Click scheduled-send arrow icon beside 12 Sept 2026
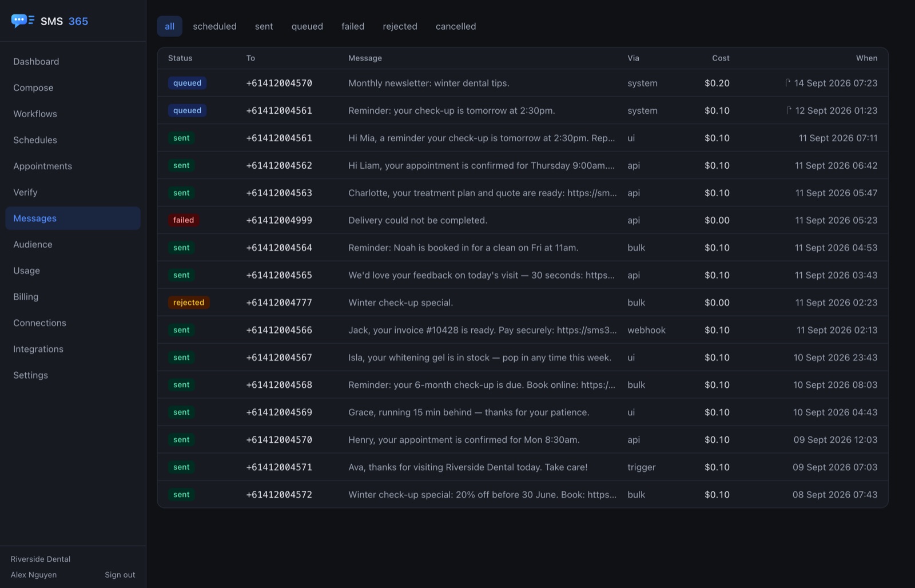 (789, 110)
